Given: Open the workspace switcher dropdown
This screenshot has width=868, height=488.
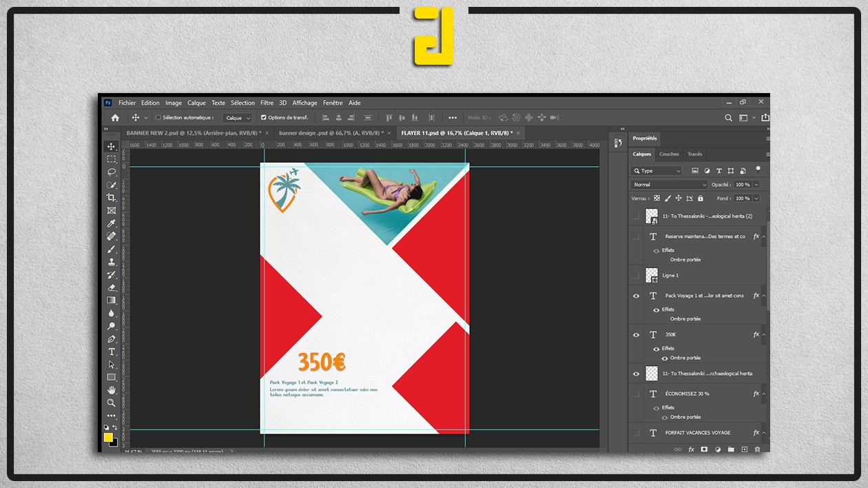Looking at the screenshot, I should point(746,118).
